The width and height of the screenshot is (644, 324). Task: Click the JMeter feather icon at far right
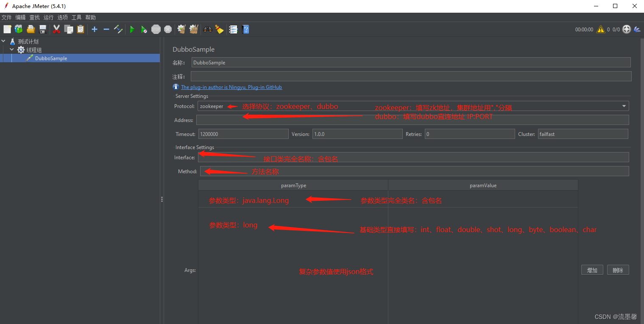tap(638, 29)
